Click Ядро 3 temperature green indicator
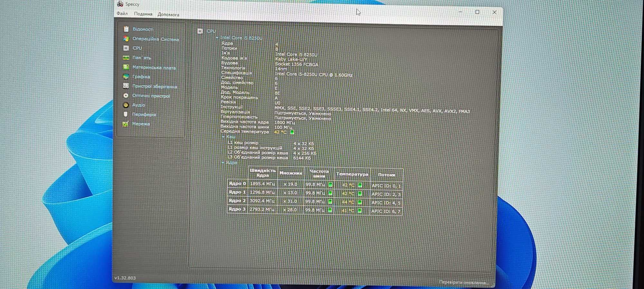The width and height of the screenshot is (644, 289). point(360,211)
